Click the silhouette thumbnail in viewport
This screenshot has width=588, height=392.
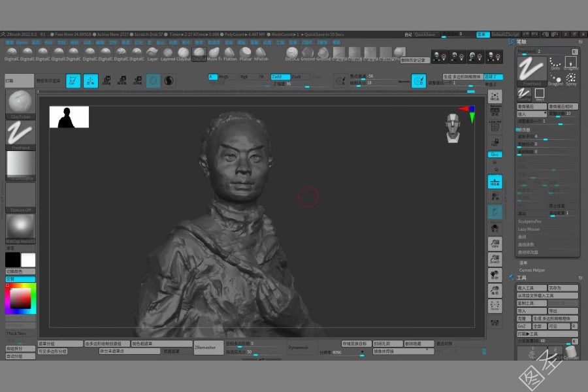(x=69, y=117)
